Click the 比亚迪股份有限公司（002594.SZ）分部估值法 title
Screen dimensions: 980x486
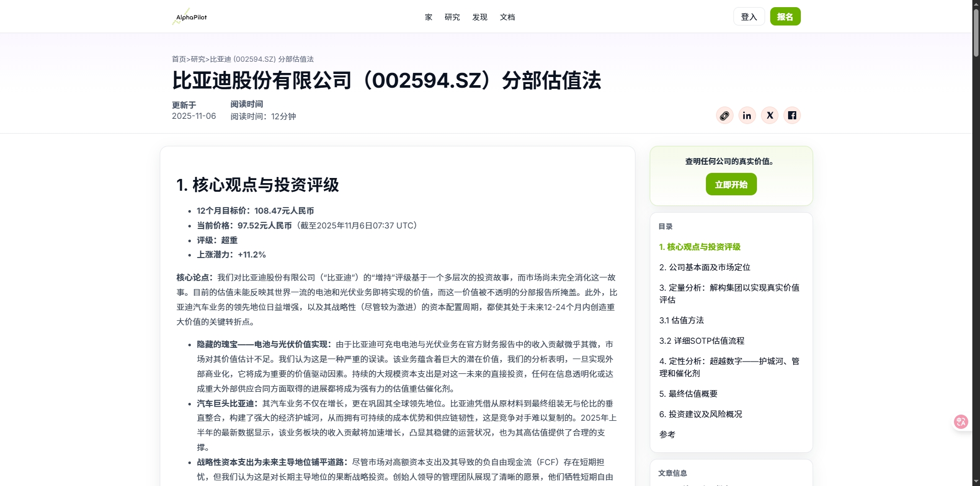tap(386, 81)
